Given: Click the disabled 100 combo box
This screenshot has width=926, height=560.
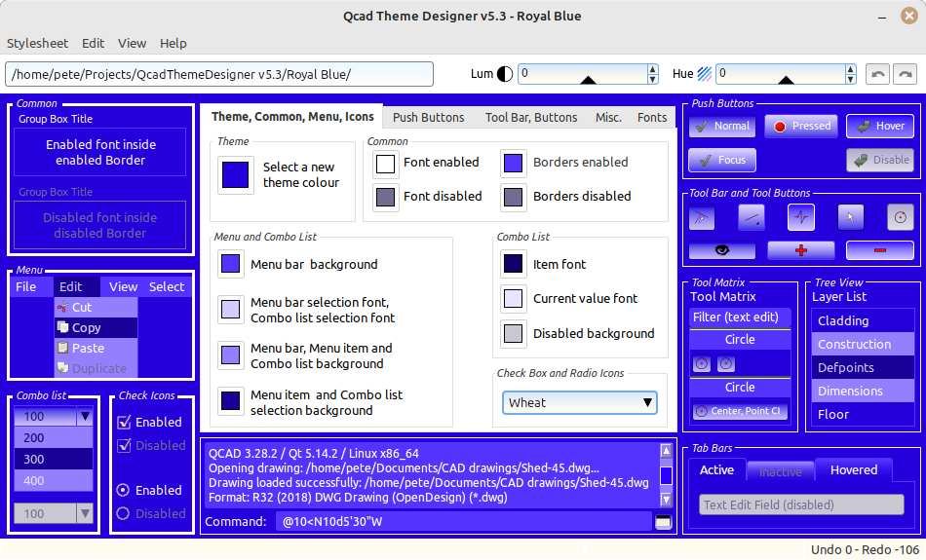Looking at the screenshot, I should coord(54,513).
